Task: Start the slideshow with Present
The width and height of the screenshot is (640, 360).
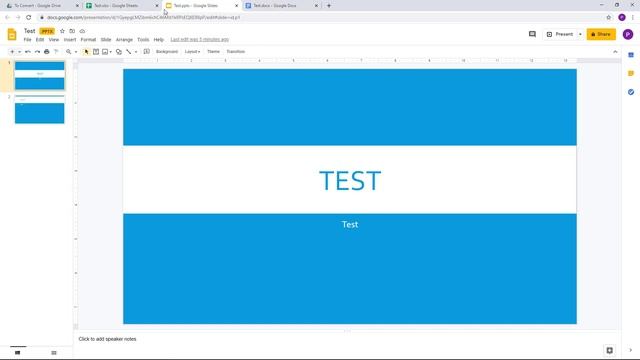Action: 560,34
